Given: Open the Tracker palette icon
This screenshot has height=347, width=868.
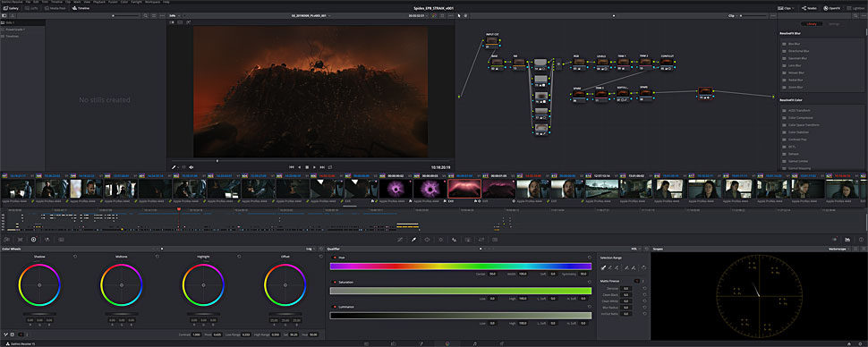Looking at the screenshot, I should (440, 240).
